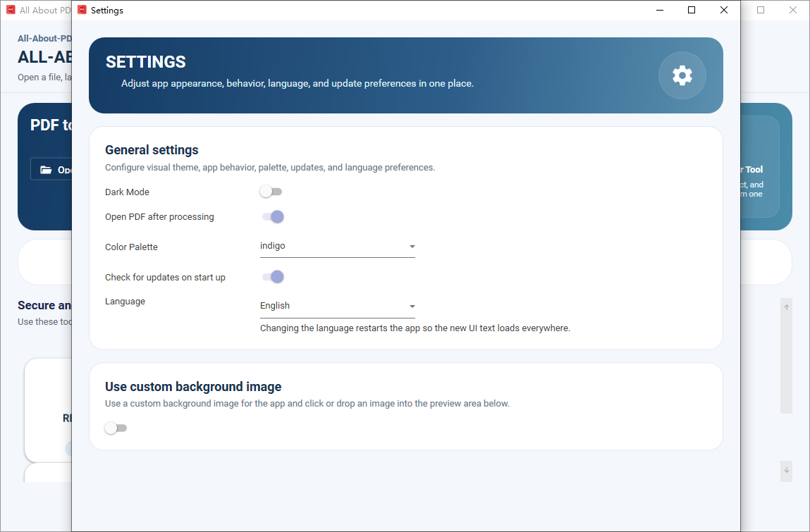810x532 pixels.
Task: Click the Language label
Action: point(125,301)
